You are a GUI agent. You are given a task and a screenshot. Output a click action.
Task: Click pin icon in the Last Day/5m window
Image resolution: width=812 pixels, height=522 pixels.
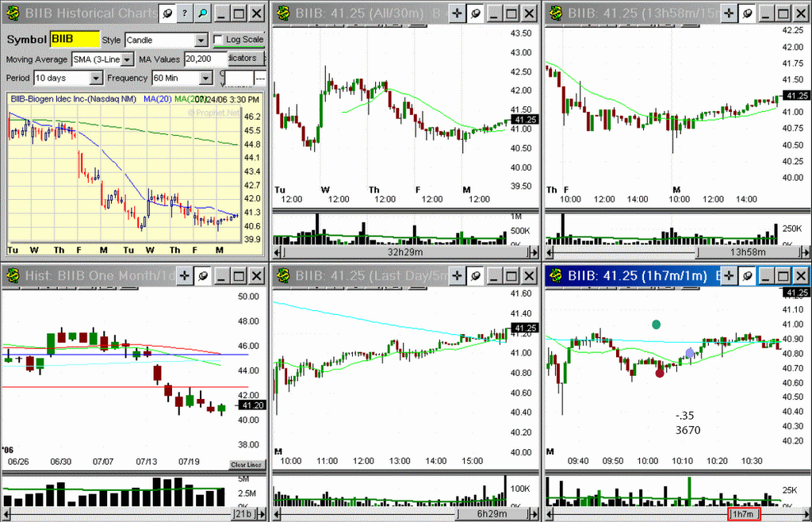475,276
